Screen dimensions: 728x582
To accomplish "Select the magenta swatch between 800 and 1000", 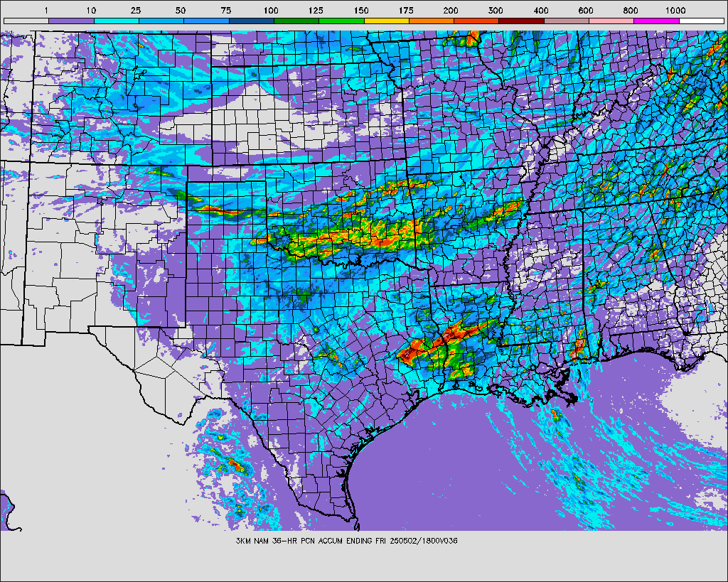I will click(x=657, y=21).
